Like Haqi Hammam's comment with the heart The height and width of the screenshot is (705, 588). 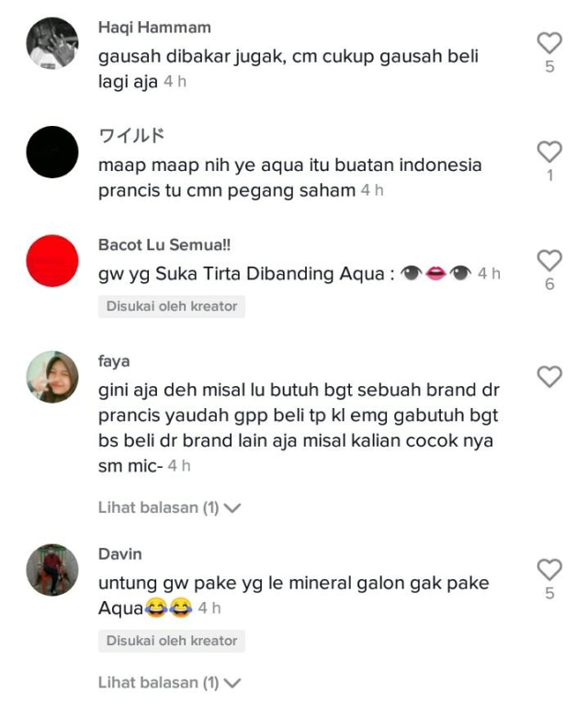(x=549, y=43)
